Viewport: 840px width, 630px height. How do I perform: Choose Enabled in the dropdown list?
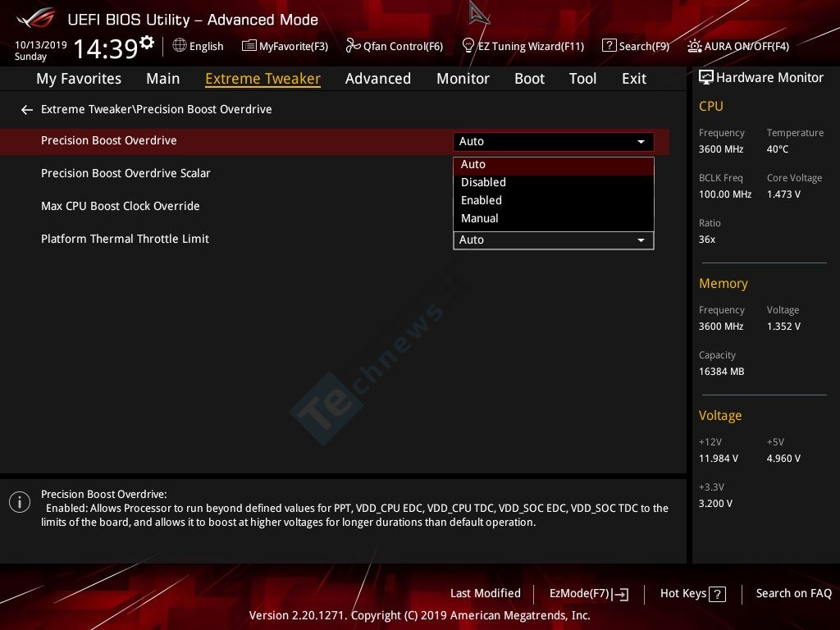click(x=554, y=200)
